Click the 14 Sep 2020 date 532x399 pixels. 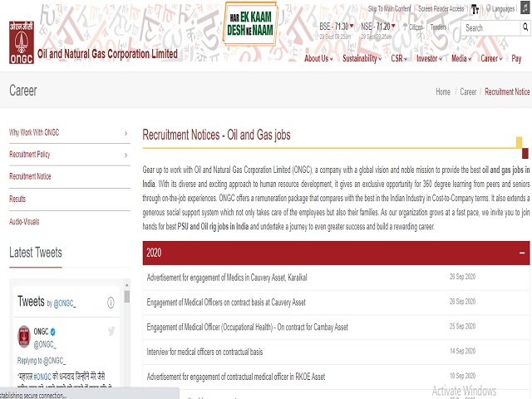coord(462,351)
